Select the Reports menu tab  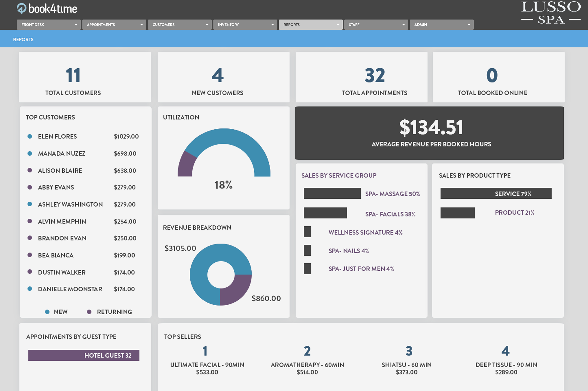310,25
